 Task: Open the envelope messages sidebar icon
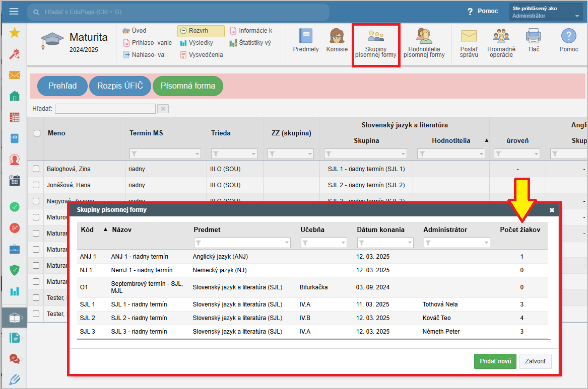click(15, 75)
